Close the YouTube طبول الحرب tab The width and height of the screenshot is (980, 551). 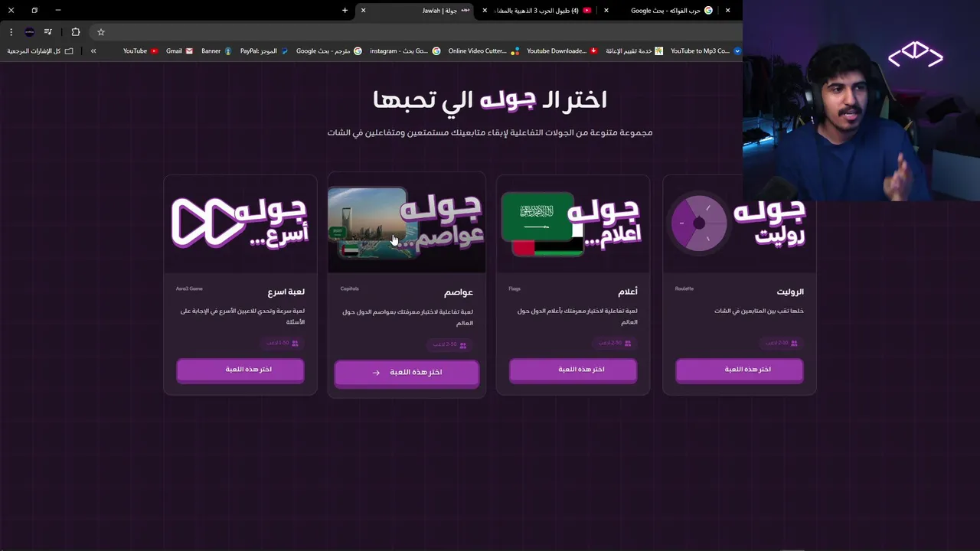click(x=485, y=10)
